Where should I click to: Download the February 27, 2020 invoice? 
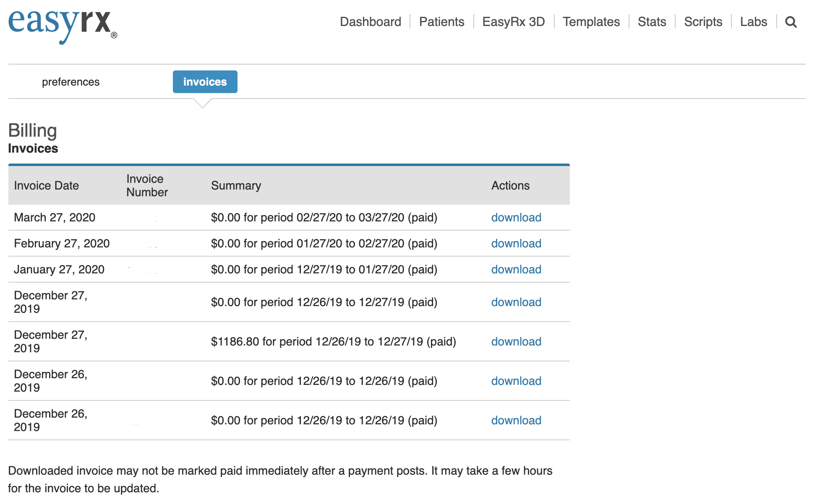[x=516, y=244]
